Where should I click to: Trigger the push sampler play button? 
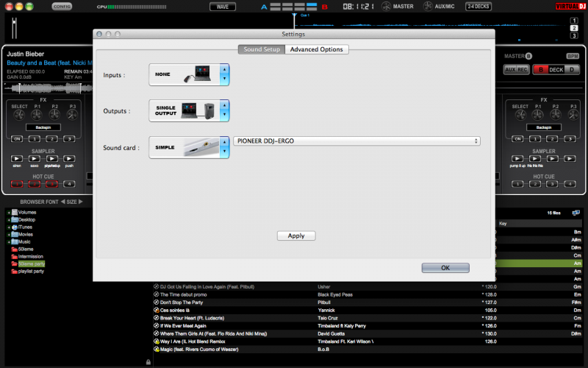coord(70,158)
